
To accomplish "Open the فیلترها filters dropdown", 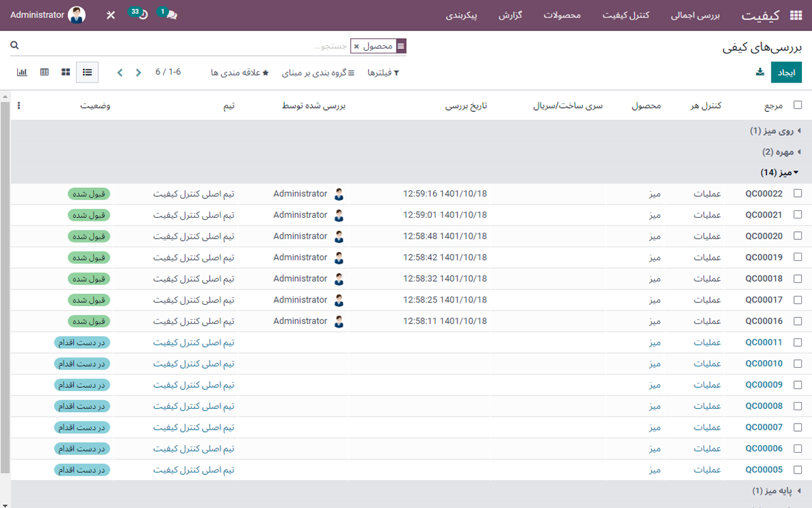I will pos(383,73).
